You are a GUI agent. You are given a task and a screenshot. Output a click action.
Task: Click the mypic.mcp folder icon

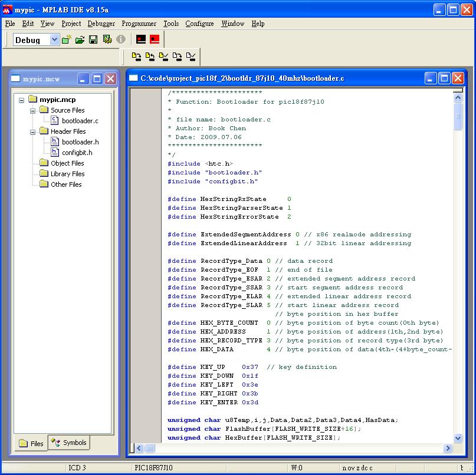point(33,99)
